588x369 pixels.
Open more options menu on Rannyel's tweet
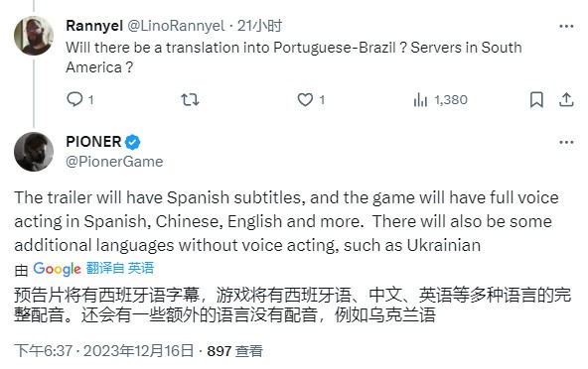click(566, 26)
